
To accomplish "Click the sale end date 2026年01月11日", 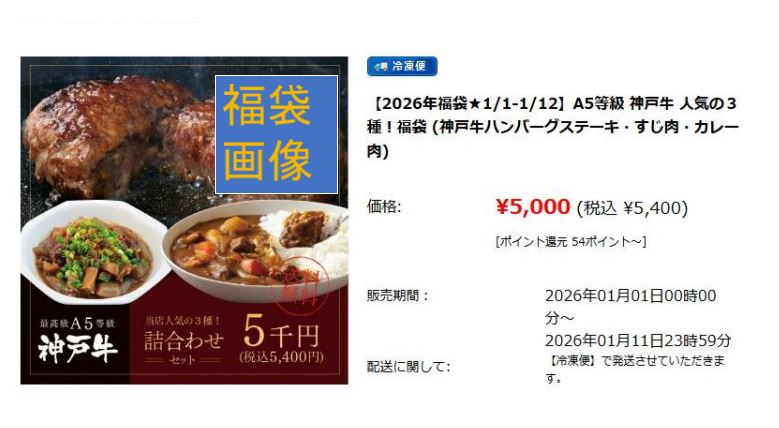I will [x=638, y=341].
